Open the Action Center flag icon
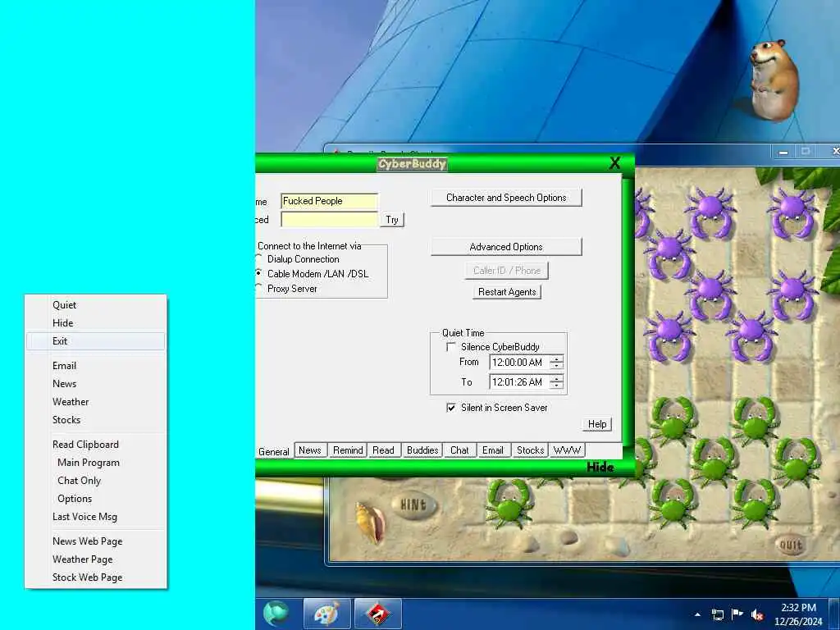The width and height of the screenshot is (840, 630). 737,614
